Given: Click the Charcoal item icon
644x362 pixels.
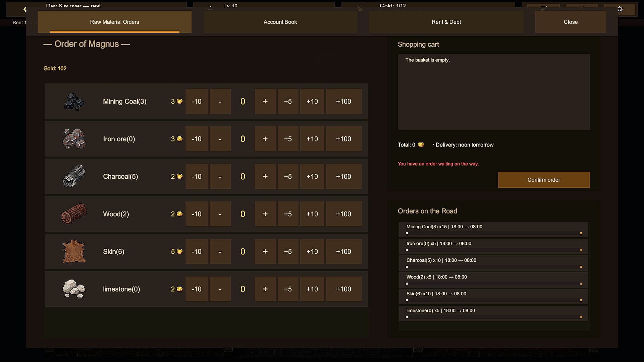Looking at the screenshot, I should pyautogui.click(x=74, y=176).
